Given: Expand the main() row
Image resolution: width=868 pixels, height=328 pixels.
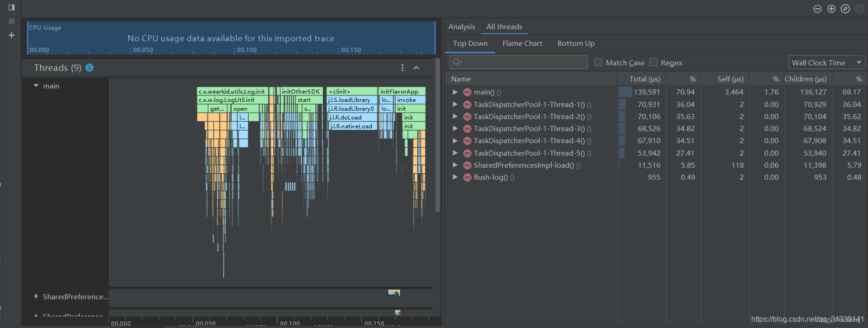Looking at the screenshot, I should (x=455, y=92).
